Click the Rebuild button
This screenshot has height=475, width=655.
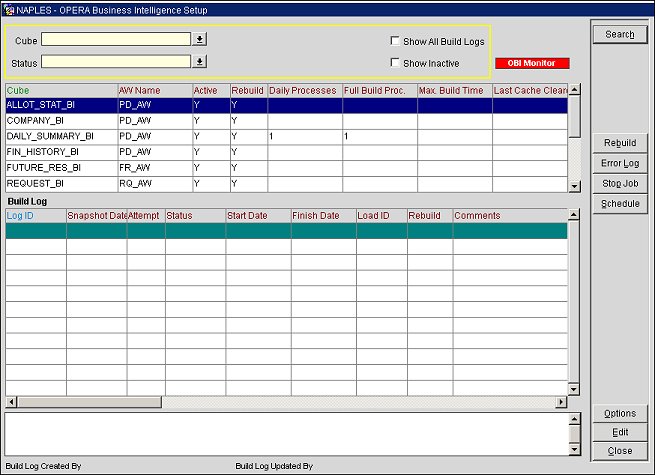[x=620, y=143]
